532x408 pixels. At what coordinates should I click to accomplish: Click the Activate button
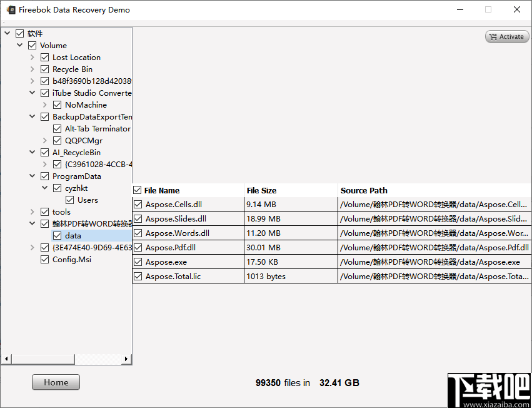pyautogui.click(x=507, y=36)
